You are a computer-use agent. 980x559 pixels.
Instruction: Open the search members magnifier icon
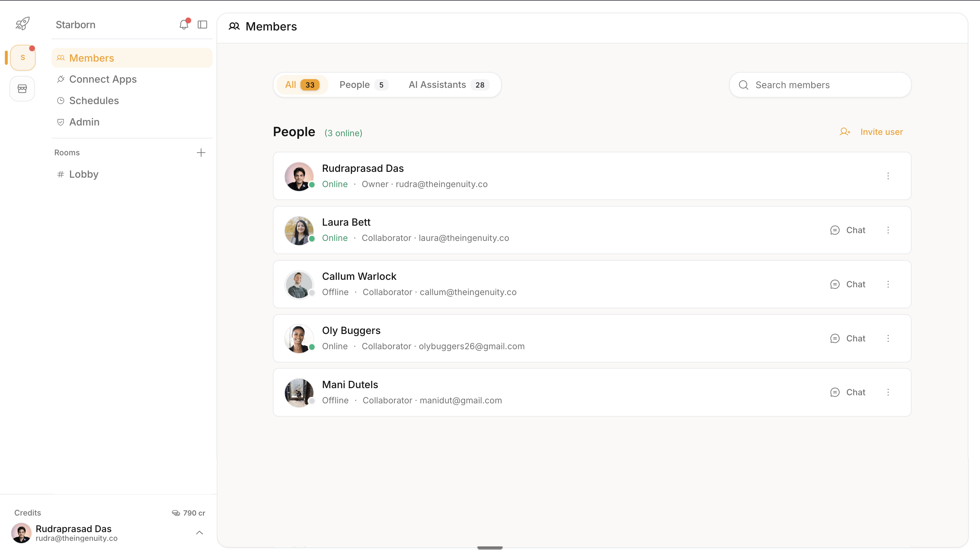click(x=744, y=85)
